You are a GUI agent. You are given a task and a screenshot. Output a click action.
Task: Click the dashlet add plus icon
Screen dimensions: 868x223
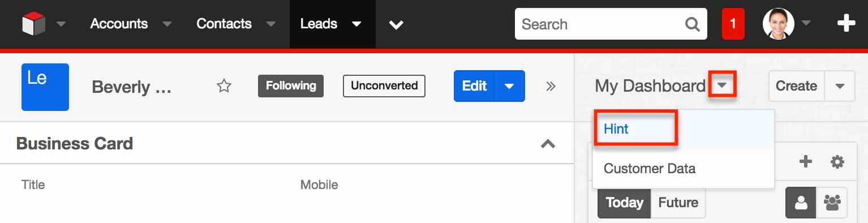(x=805, y=162)
